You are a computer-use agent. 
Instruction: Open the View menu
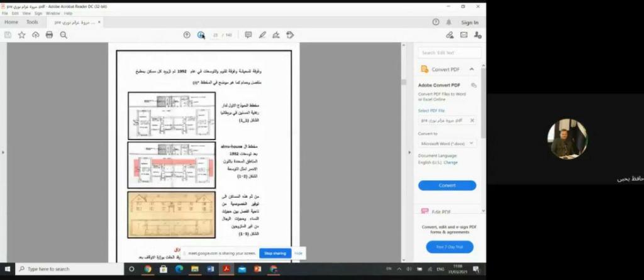coord(26,13)
